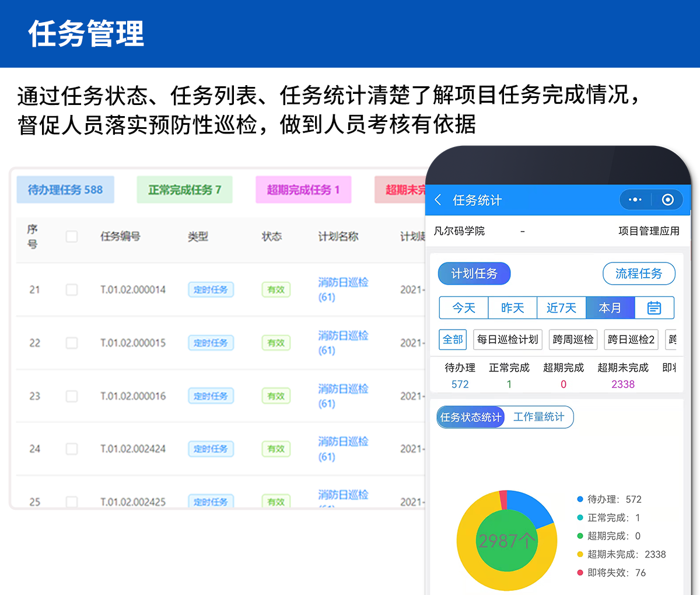This screenshot has height=595, width=700.
Task: Click the 有效 status badge on row 25
Action: click(x=275, y=502)
